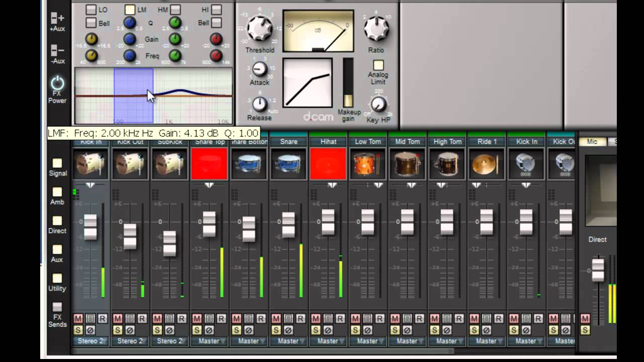Select the High Tom drum icon
Viewport: 644px width, 362px height.
point(447,164)
